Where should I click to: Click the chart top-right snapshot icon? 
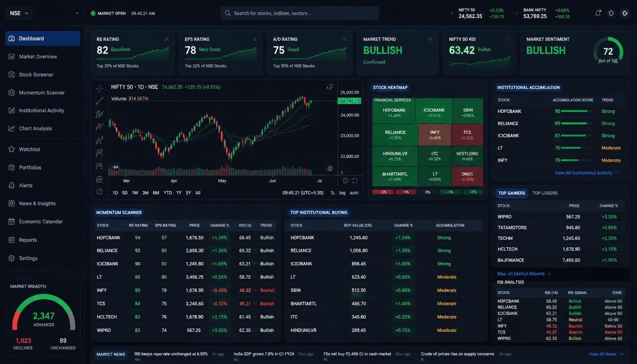click(330, 87)
